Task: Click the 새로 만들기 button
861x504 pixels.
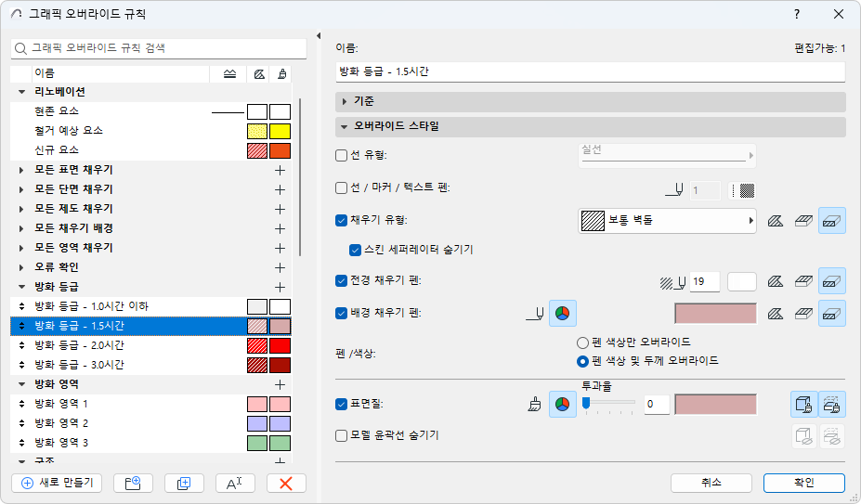Action: pyautogui.click(x=57, y=484)
